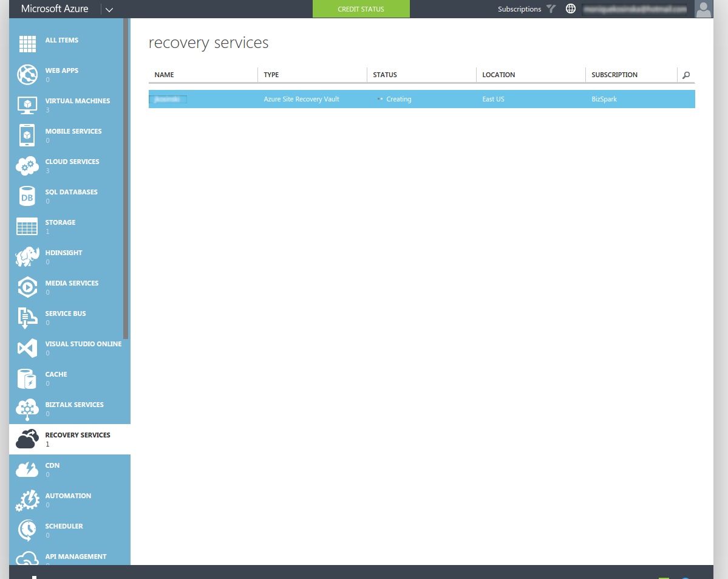Search the recovery services table
This screenshot has height=579, width=728.
[686, 75]
